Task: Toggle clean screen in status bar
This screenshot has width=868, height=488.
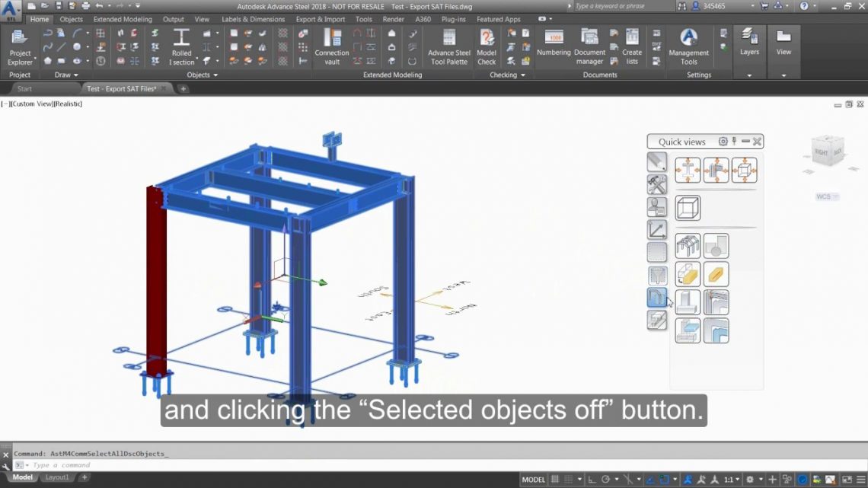Action: click(847, 479)
